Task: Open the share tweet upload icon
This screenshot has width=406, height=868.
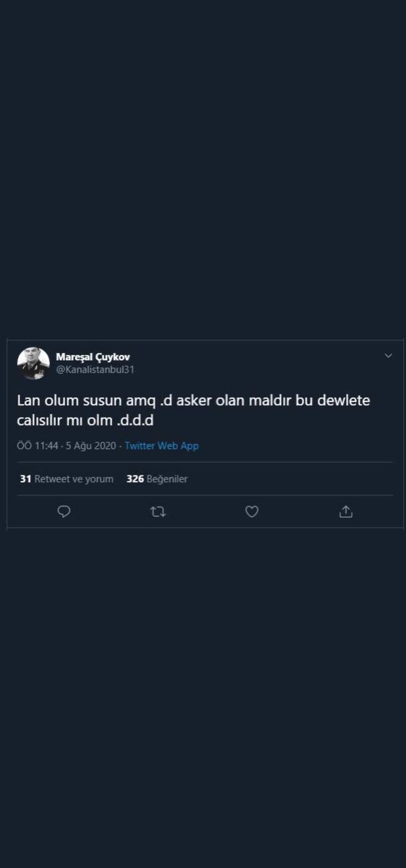Action: tap(346, 511)
